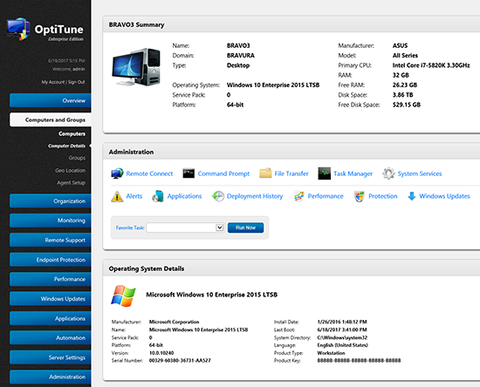The image size is (480, 387).
Task: Open the Deployment History clock icon
Action: tap(218, 196)
